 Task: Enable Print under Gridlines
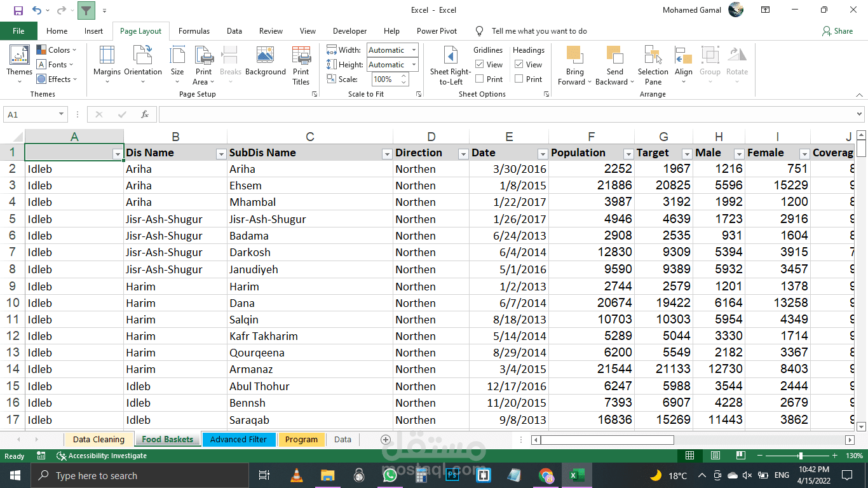click(x=478, y=79)
